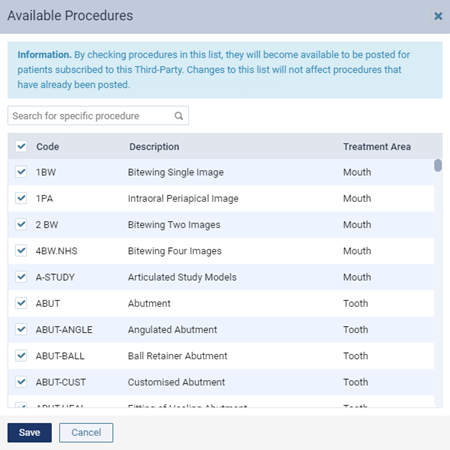Focus the Search for specific procedure field
The image size is (450, 450).
pos(98,116)
